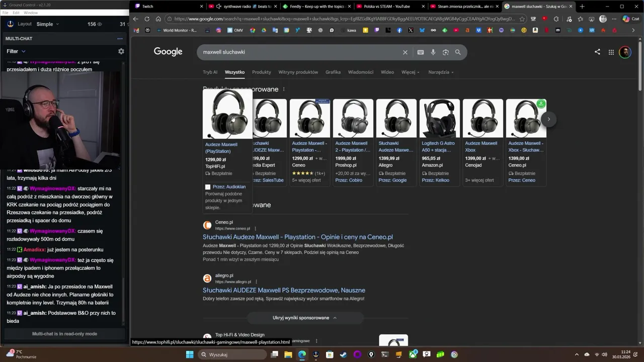The height and width of the screenshot is (362, 644).
Task: Open allegro.pl result three-dot menu
Action: pyautogui.click(x=256, y=282)
